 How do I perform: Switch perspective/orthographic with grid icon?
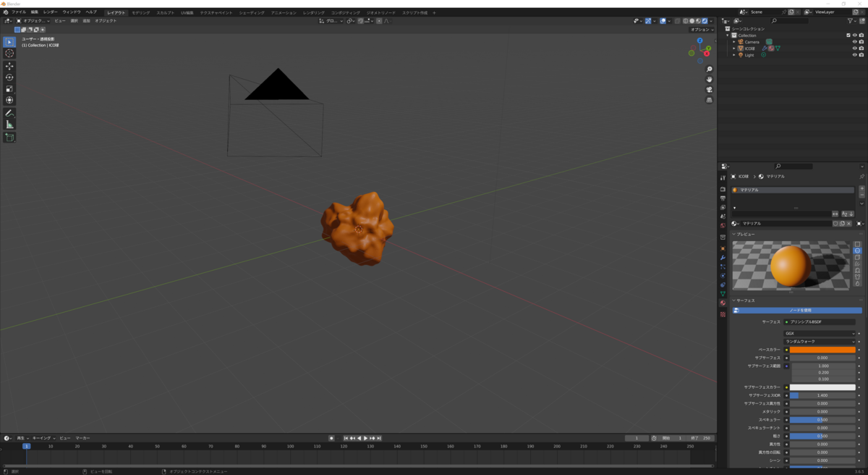coord(709,99)
